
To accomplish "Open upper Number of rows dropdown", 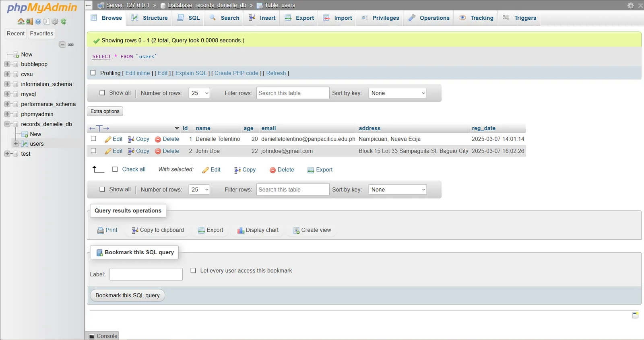I will pos(199,93).
